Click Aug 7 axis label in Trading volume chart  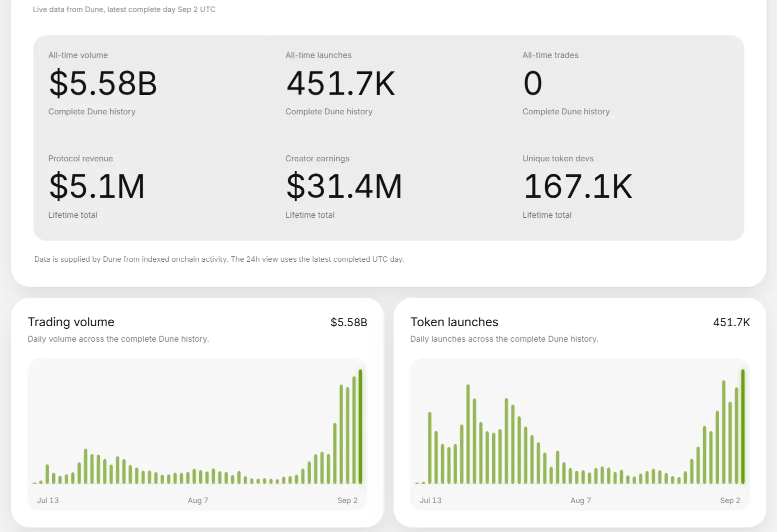coord(198,501)
